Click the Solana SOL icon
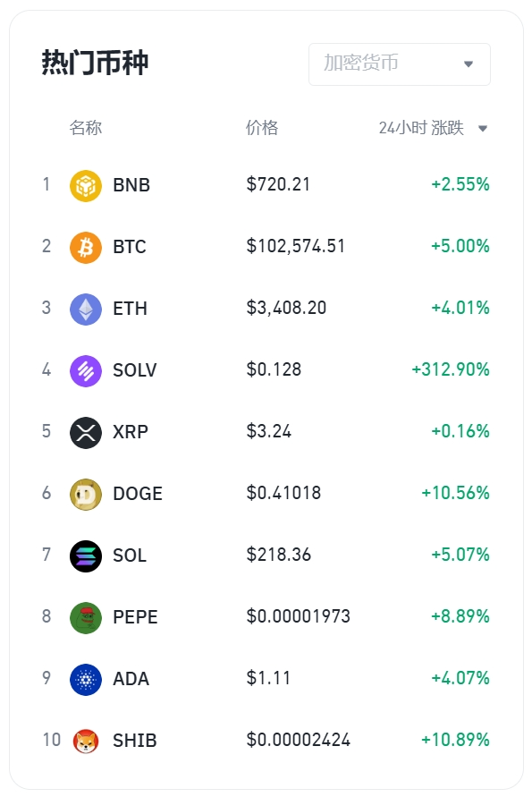 [85, 556]
